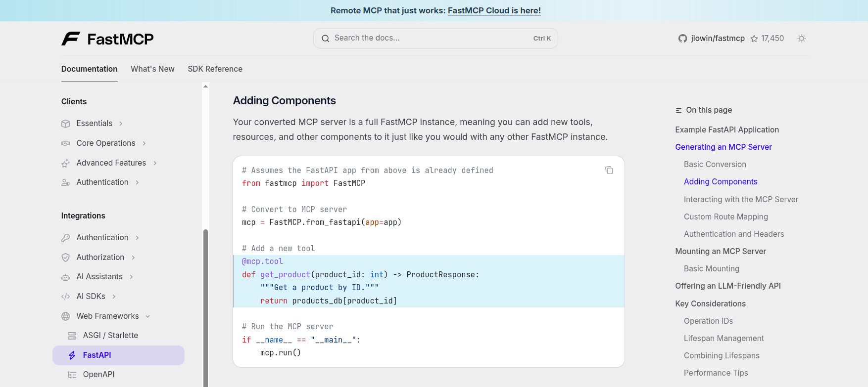Click the FastAPI lightning bolt icon

(72, 355)
